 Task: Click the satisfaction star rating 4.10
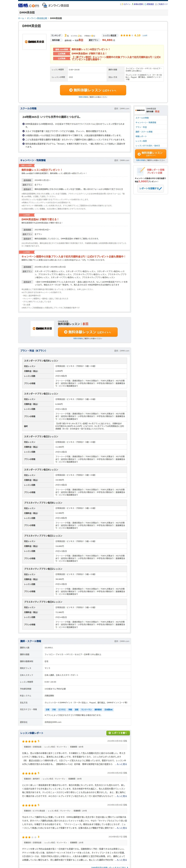130,35
